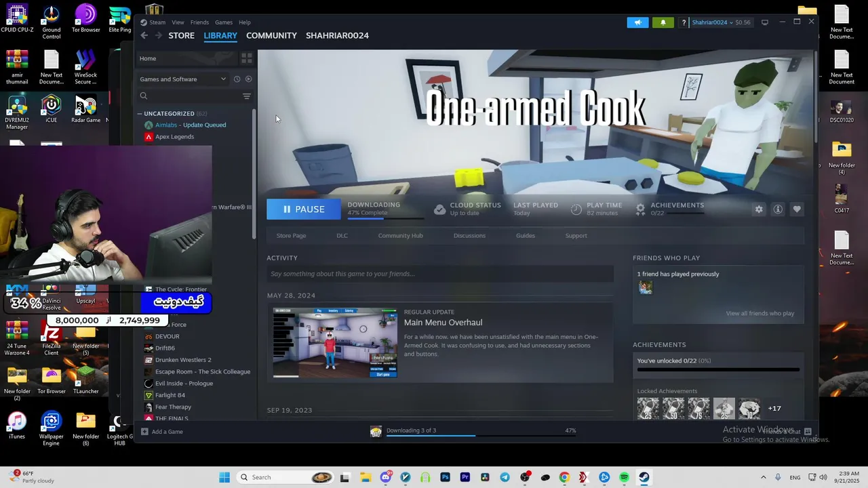Open the Main Menu Overhaul article title
Screen dimensions: 868x488
point(443,323)
